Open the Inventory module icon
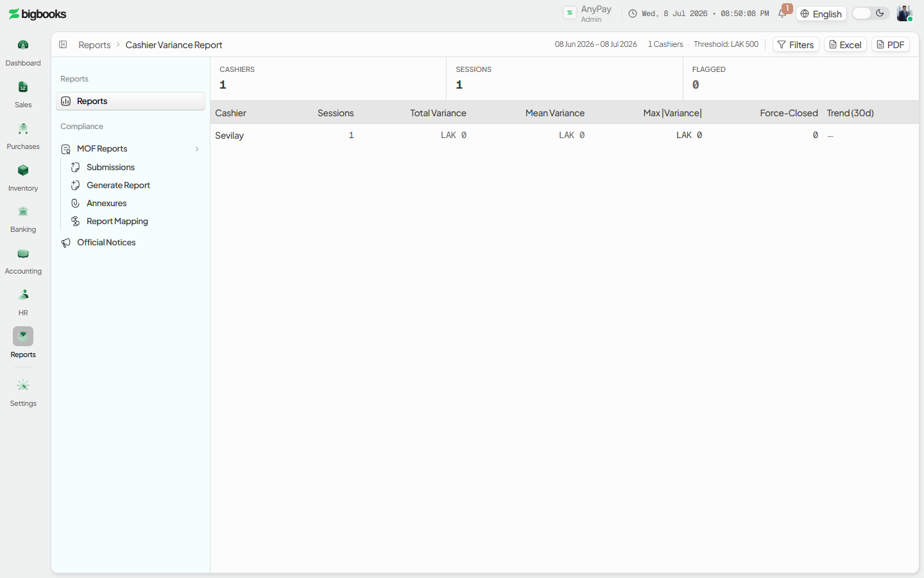The image size is (924, 578). 23,170
